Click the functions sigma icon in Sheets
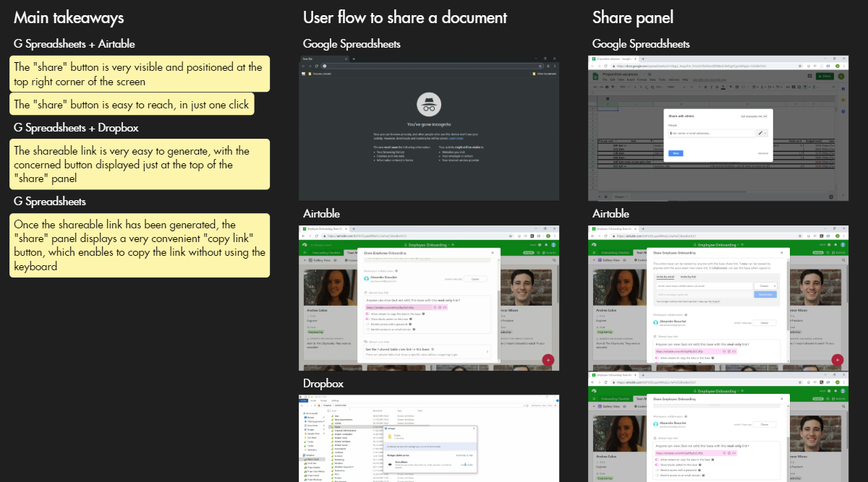This screenshot has width=868, height=482. tap(814, 86)
